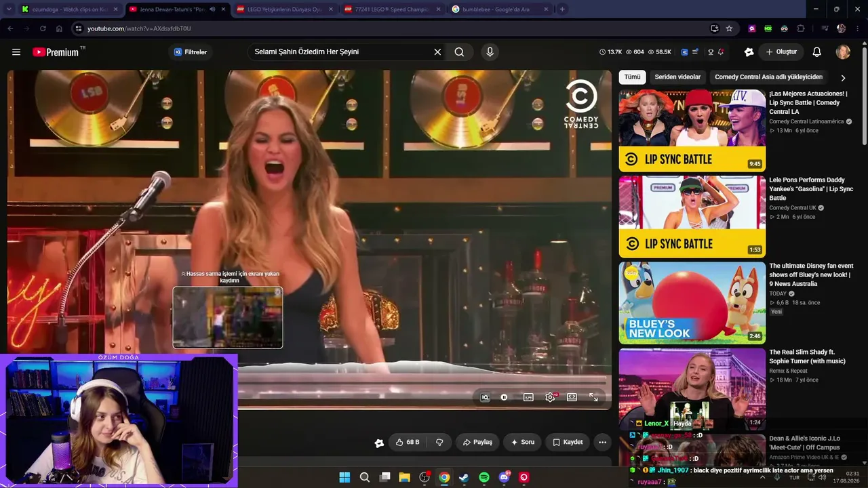The width and height of the screenshot is (868, 488).
Task: Dislike the video
Action: (x=439, y=442)
